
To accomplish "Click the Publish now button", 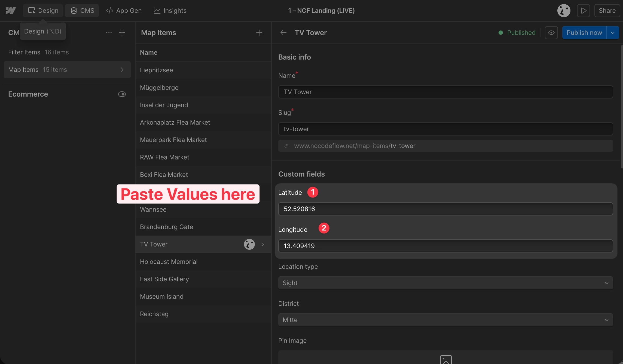I will click(x=584, y=33).
